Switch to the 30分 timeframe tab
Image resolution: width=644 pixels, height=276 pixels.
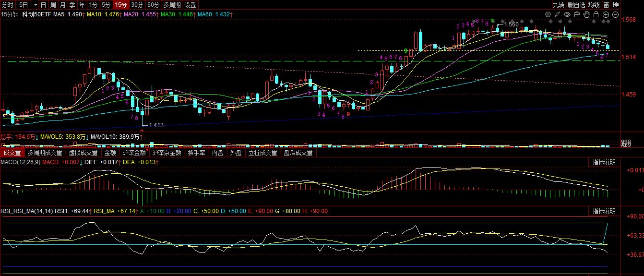point(137,5)
